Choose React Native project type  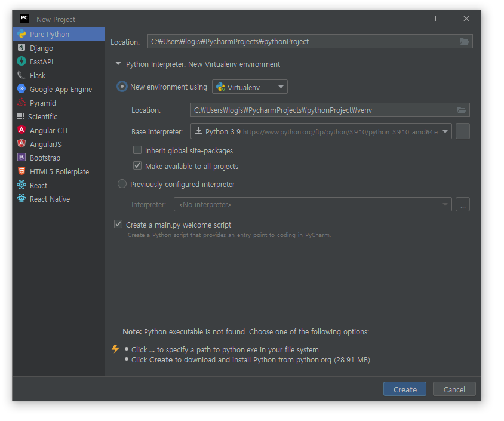(x=59, y=199)
